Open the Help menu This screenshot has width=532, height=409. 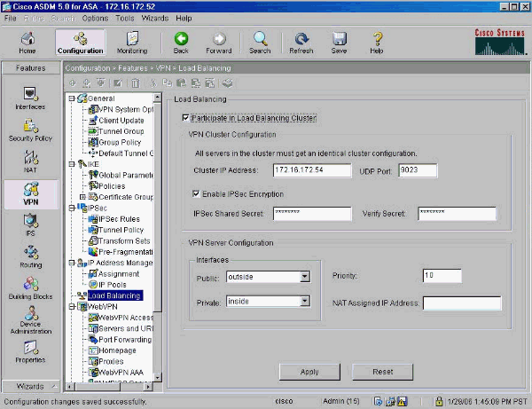click(184, 19)
